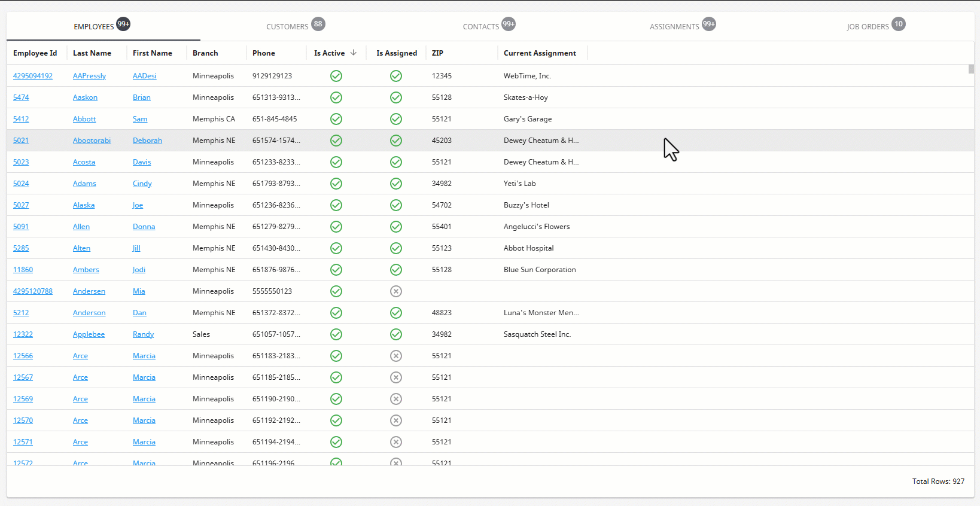
Task: Sort by the Last Name column header
Action: coord(92,53)
